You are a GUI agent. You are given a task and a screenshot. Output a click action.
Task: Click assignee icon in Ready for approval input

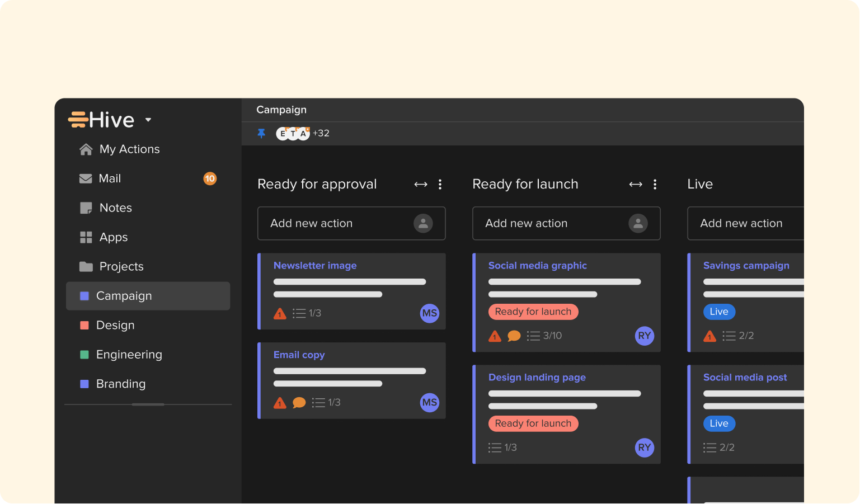[x=423, y=224]
